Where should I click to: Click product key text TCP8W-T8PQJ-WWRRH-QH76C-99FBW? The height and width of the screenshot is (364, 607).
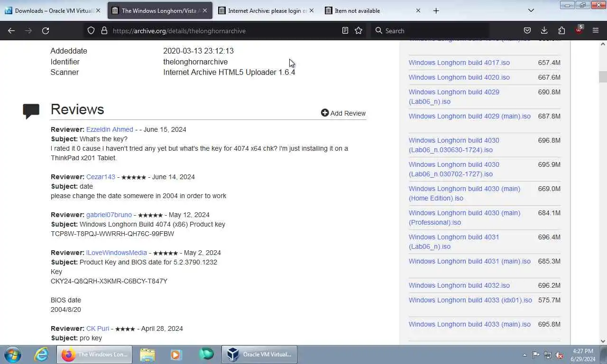pos(112,234)
